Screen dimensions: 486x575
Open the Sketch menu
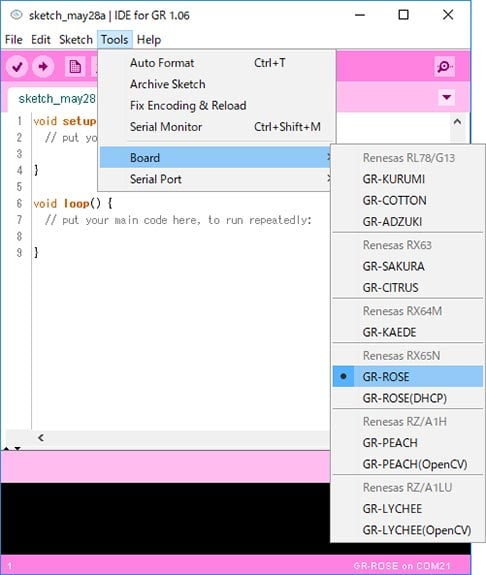[76, 40]
